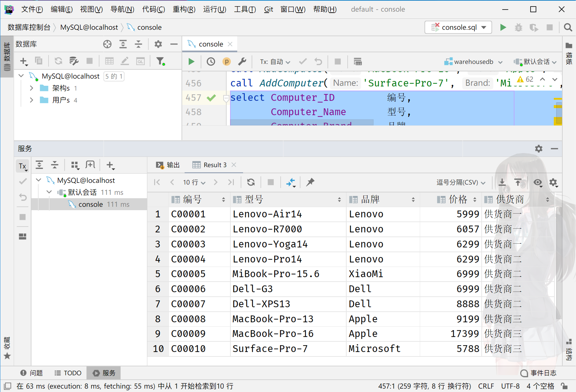
Task: Open query history clock icon
Action: (x=211, y=62)
